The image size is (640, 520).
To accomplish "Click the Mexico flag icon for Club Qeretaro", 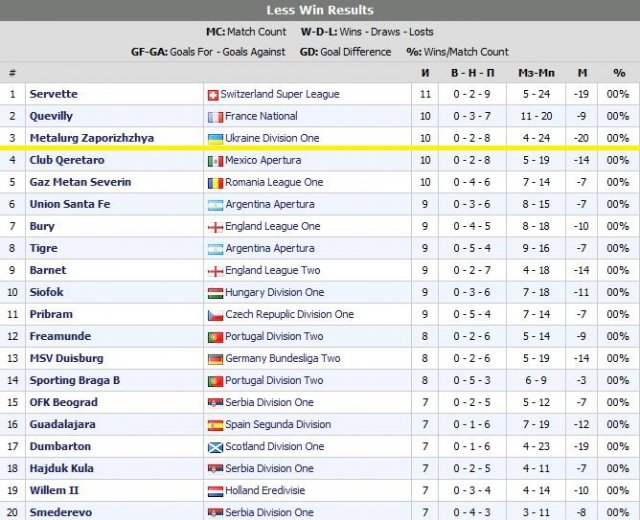I will [213, 161].
